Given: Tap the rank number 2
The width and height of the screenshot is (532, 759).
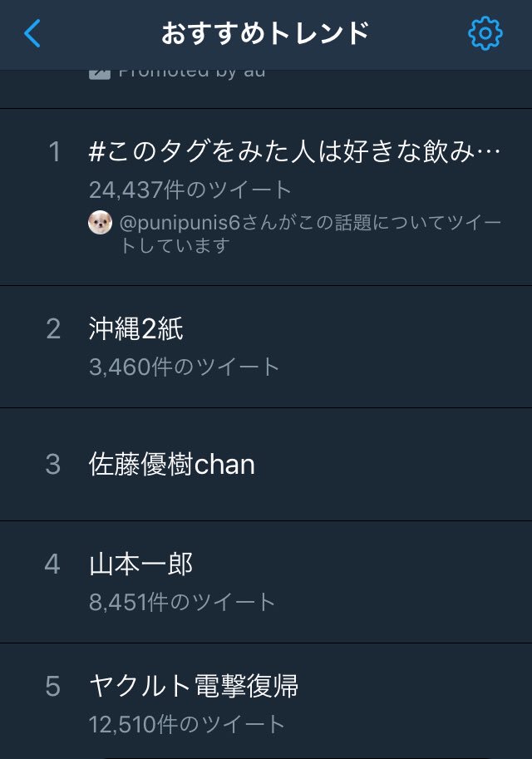Looking at the screenshot, I should click(x=53, y=329).
